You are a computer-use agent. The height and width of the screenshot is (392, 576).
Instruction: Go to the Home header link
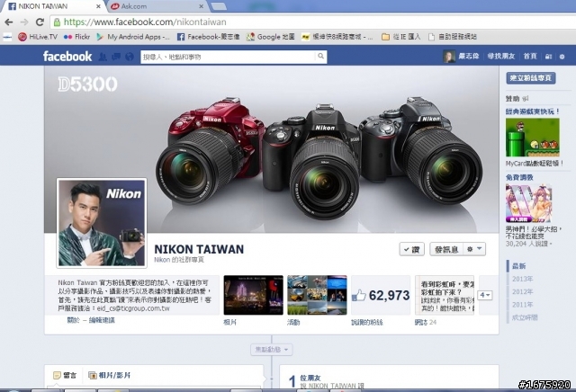[530, 56]
